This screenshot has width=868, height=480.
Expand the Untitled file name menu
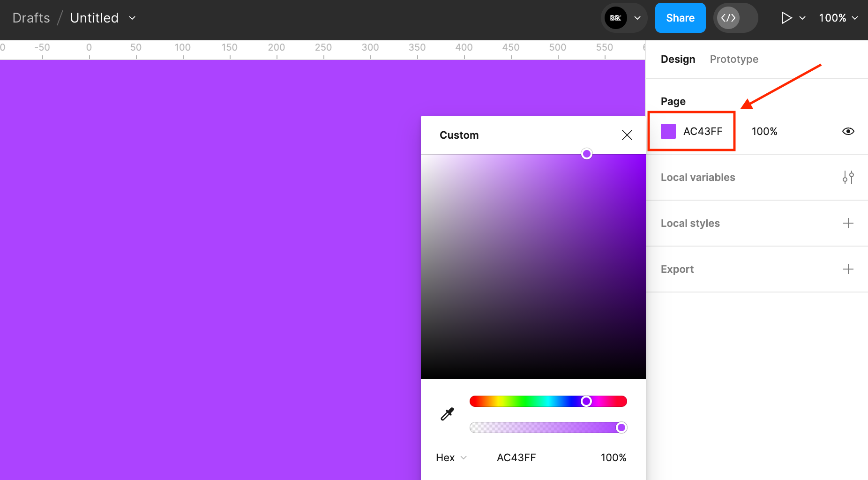(x=132, y=18)
